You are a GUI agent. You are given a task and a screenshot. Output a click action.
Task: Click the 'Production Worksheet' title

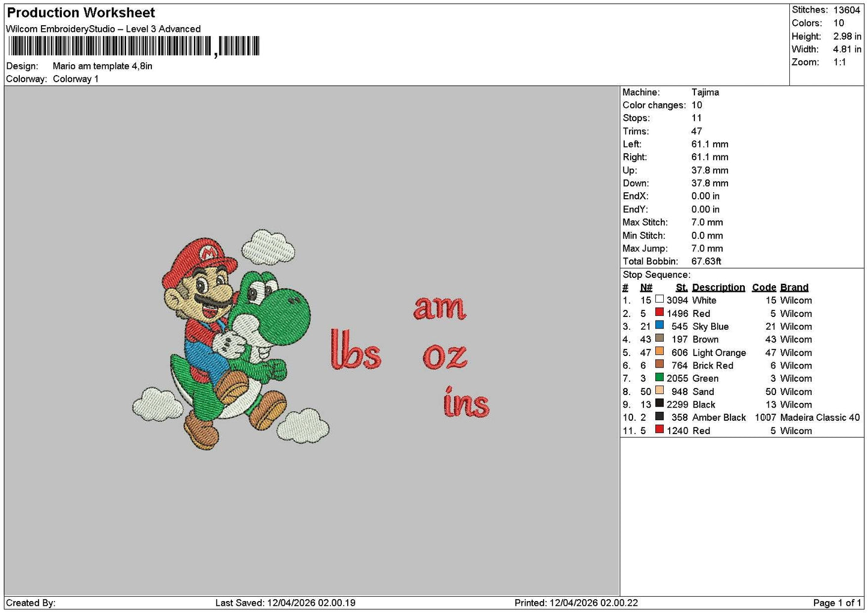click(x=80, y=13)
